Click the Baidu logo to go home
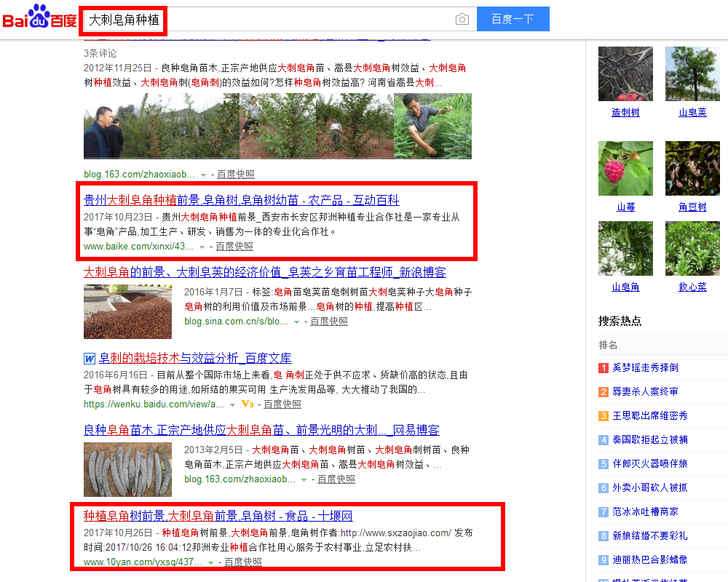This screenshot has height=582, width=728. [39, 17]
